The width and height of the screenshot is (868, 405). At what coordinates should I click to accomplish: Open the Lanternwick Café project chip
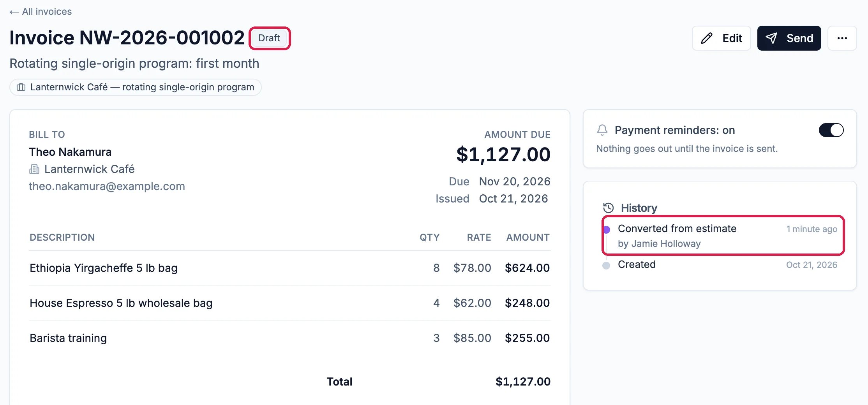135,87
